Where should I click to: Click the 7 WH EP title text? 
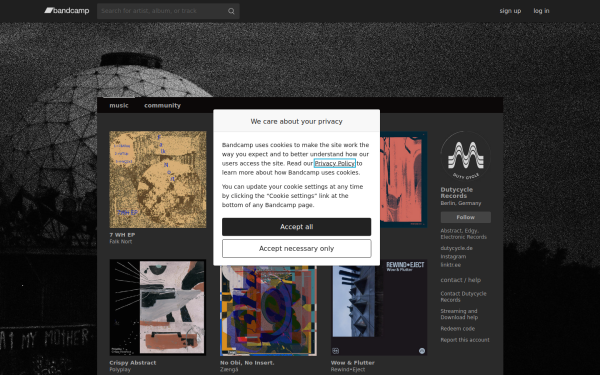click(122, 235)
